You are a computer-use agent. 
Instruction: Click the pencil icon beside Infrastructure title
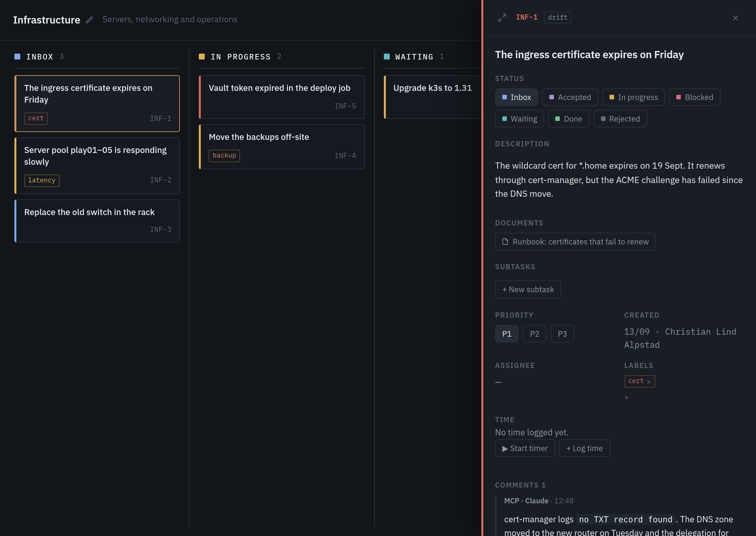pos(90,20)
